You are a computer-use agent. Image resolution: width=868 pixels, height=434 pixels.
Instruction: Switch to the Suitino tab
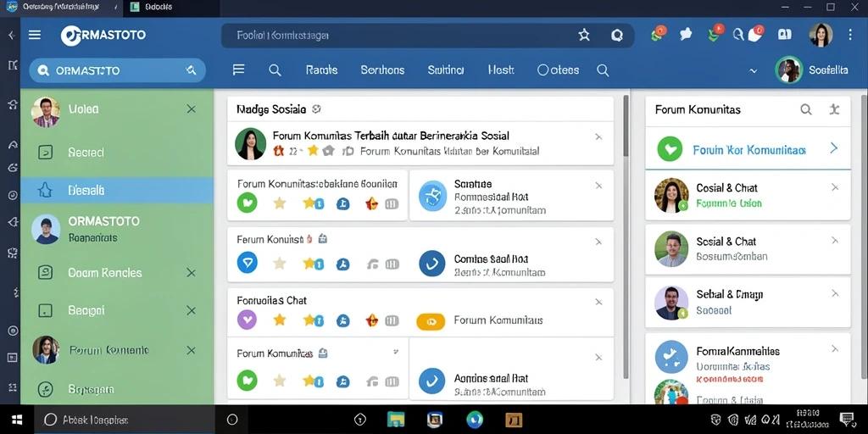446,70
